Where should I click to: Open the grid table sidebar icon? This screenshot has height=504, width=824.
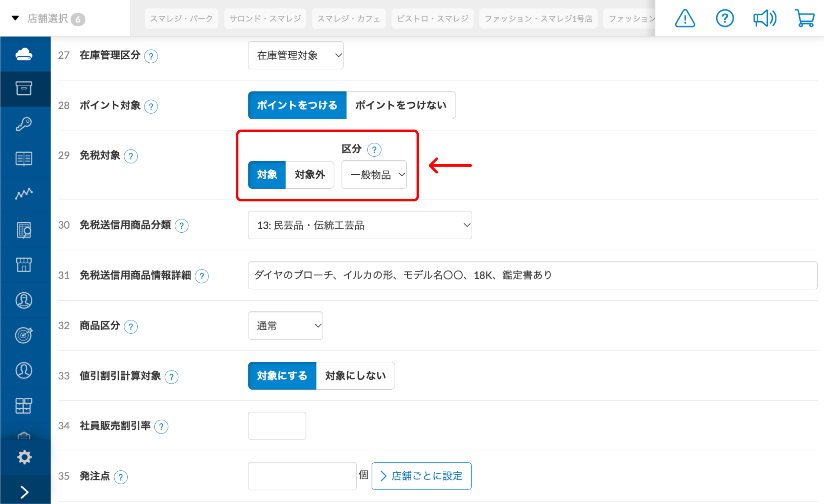[x=24, y=405]
